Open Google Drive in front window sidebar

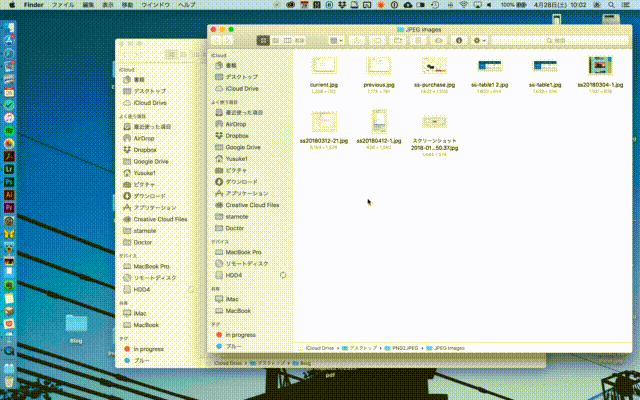click(242, 147)
